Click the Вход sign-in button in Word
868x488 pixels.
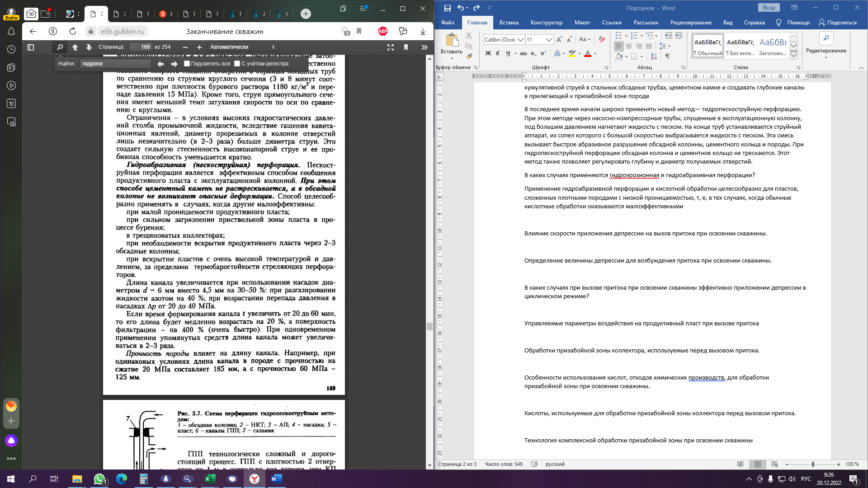point(769,8)
